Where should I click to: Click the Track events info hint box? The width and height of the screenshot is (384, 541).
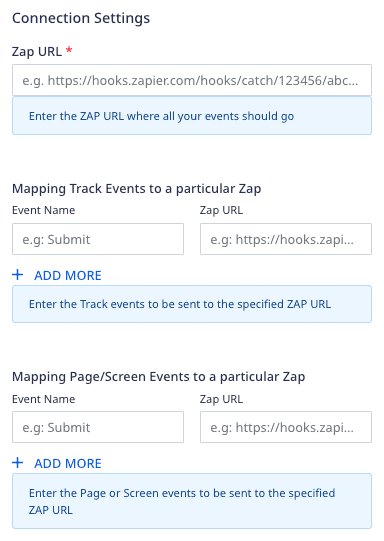[192, 304]
